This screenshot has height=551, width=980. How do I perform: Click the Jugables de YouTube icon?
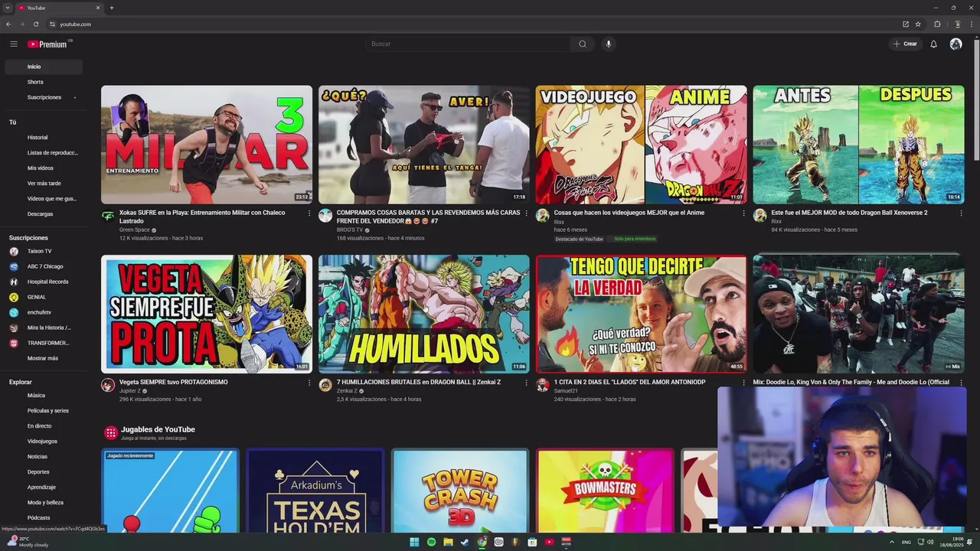pos(111,433)
